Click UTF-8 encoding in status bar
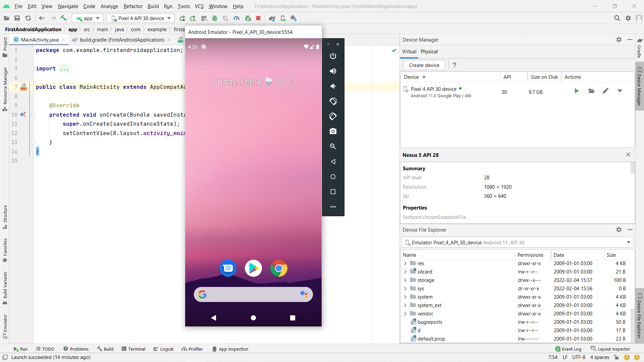644x362 pixels. click(579, 357)
